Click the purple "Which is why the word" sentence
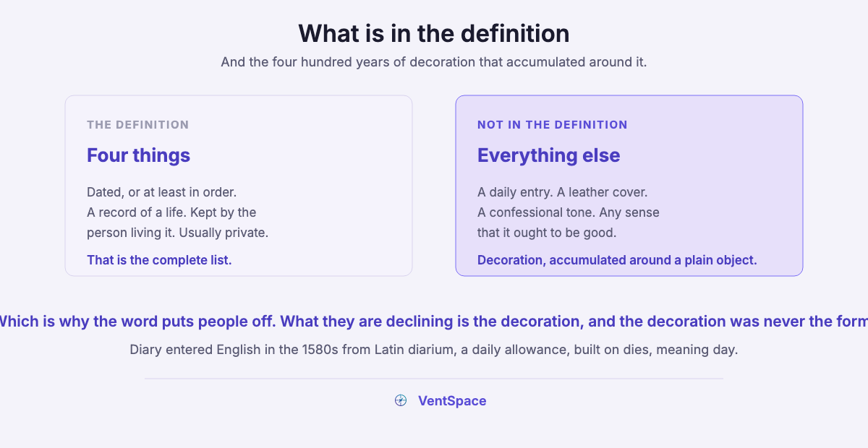 (x=434, y=322)
